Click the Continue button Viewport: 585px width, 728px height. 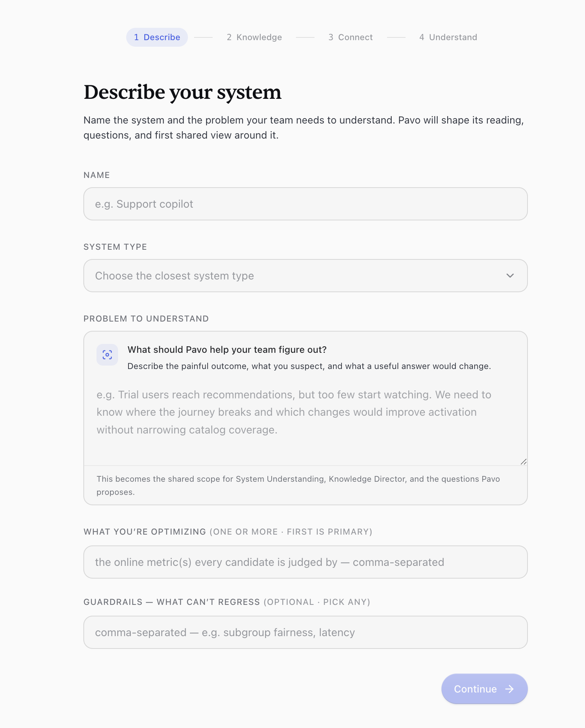tap(484, 689)
